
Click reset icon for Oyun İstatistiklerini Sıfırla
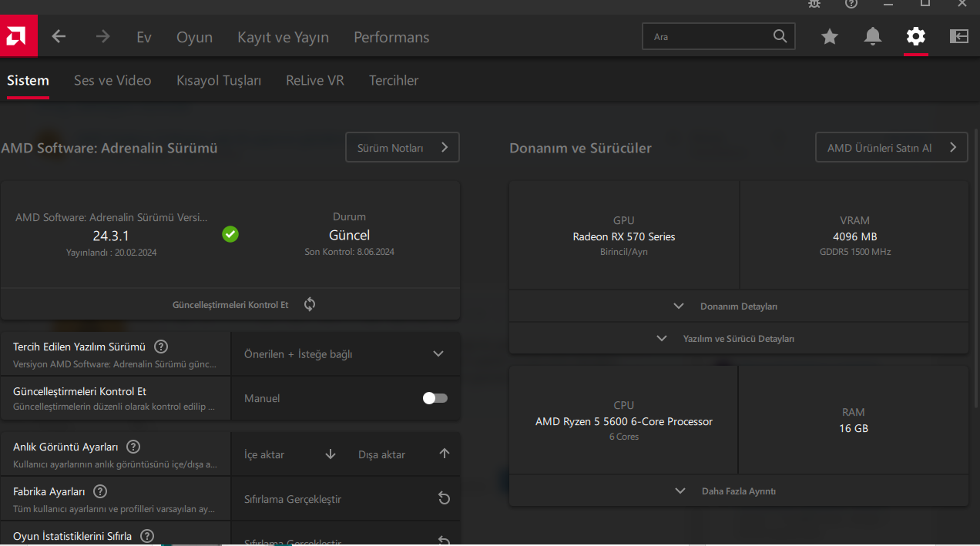click(x=445, y=541)
